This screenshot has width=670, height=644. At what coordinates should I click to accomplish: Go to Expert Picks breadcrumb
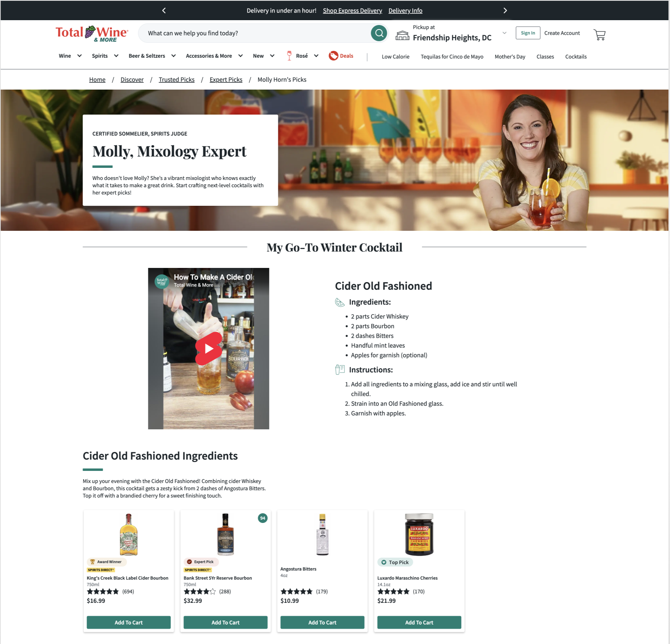[226, 79]
